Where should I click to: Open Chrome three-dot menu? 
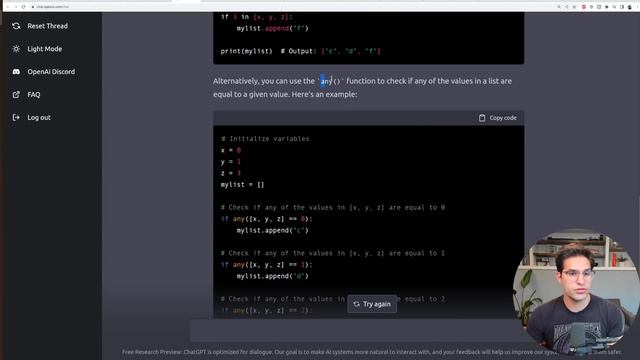(x=637, y=7)
